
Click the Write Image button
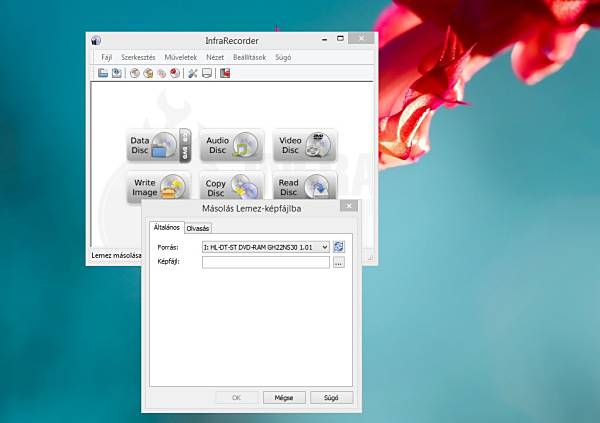(x=159, y=187)
